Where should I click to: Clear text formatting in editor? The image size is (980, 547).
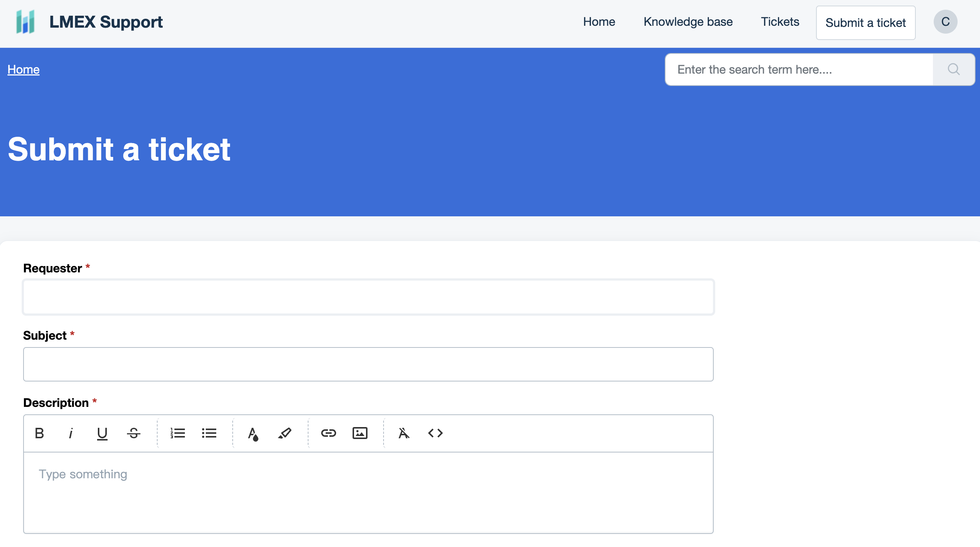[404, 433]
